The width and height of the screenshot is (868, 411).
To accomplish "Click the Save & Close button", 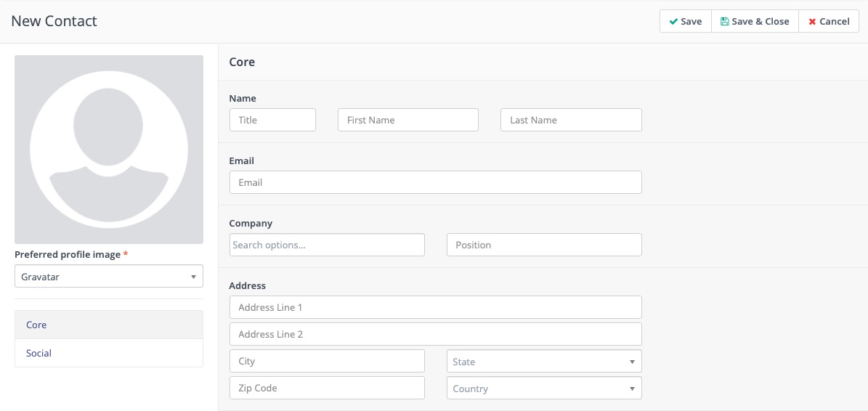I will click(x=755, y=22).
